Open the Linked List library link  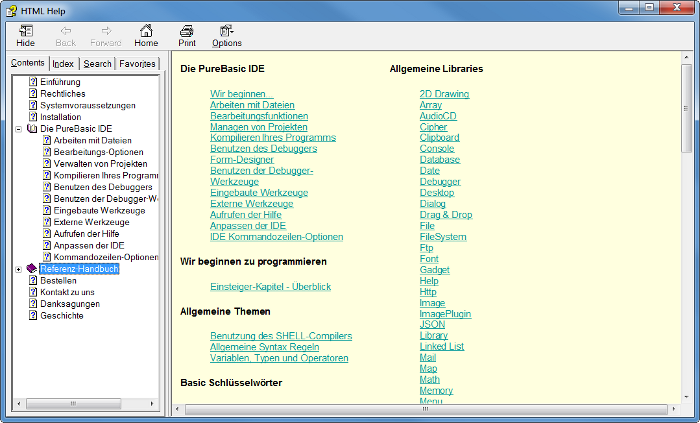pyautogui.click(x=442, y=346)
